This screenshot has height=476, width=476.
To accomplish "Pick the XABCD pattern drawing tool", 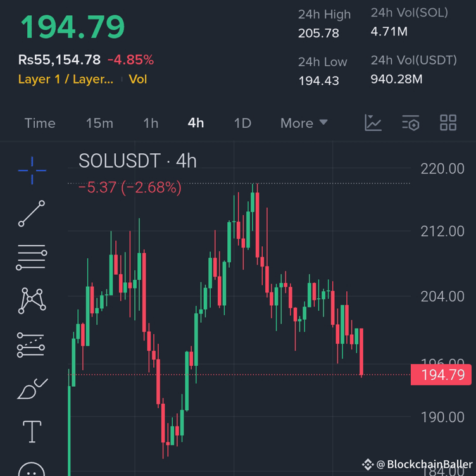I will click(32, 301).
